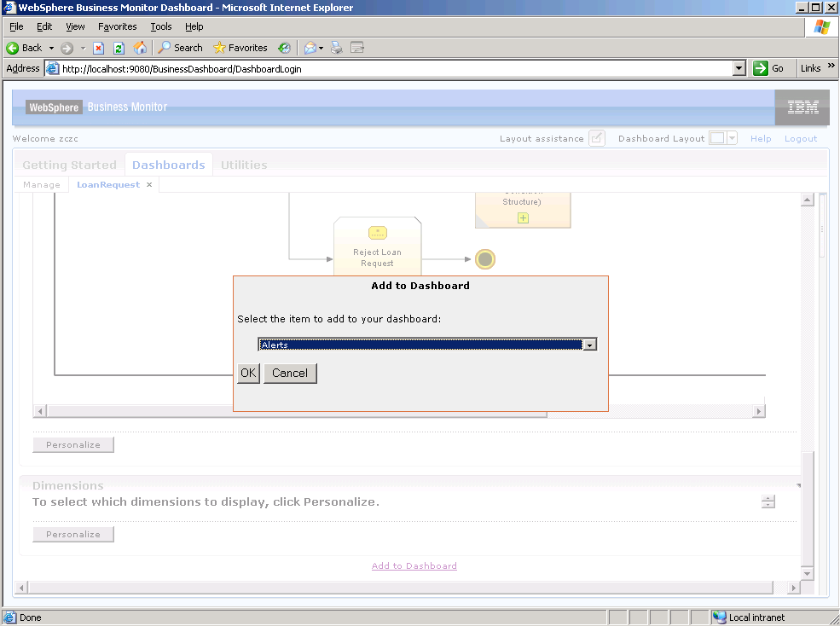Click the 'Dimensions' section heading

68,485
